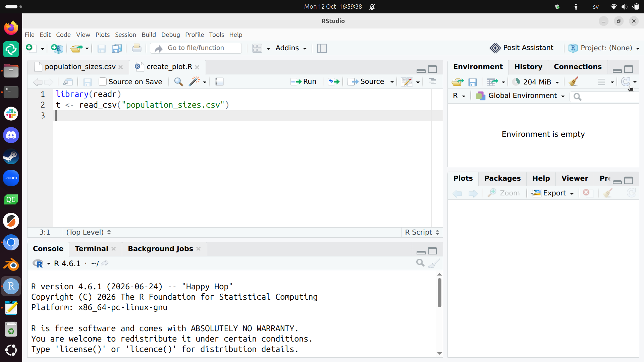Switch to population_sizes.csv tab
The image size is (644, 362).
pos(80,67)
